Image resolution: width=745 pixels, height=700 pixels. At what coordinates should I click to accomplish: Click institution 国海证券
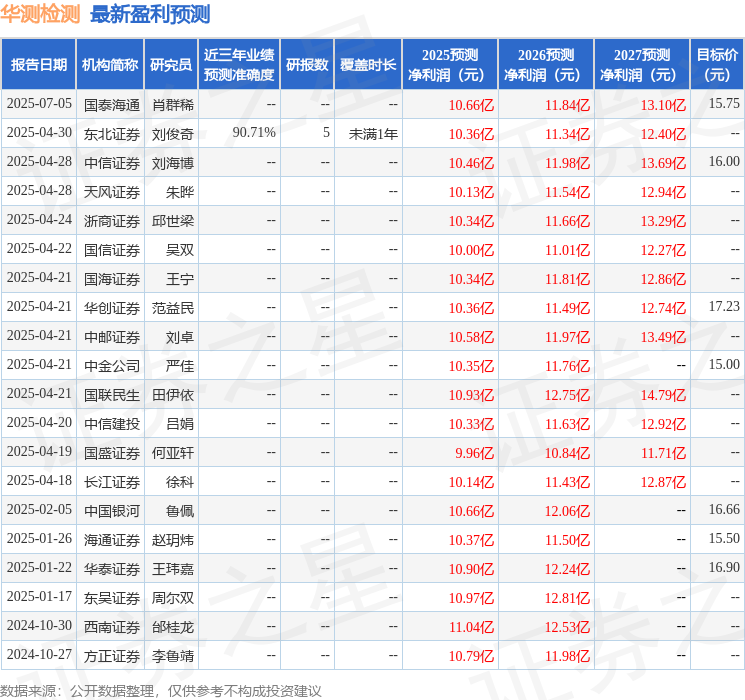click(x=112, y=279)
